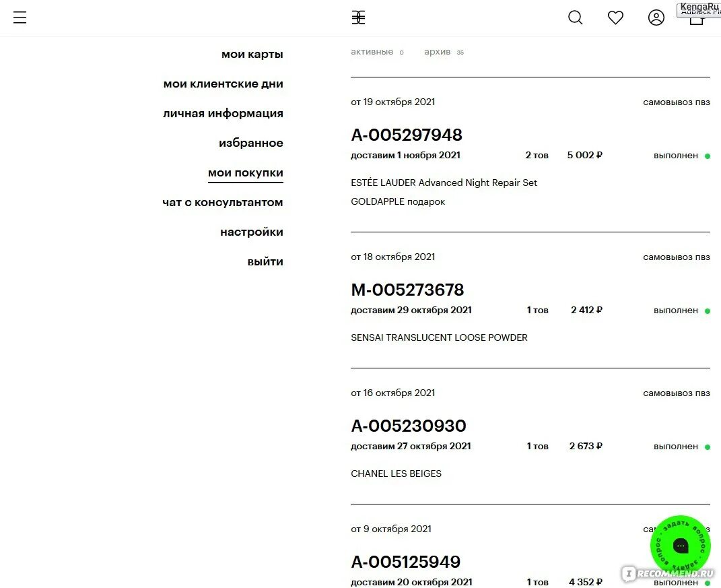Click доставим 1 ноября 2021
The image size is (721, 588).
pos(405,156)
